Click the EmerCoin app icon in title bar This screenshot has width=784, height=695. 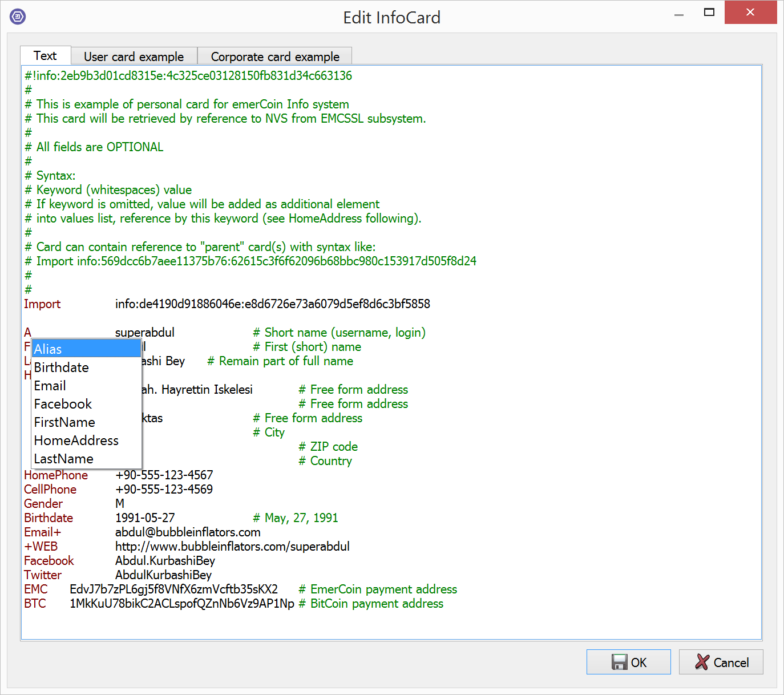pyautogui.click(x=18, y=17)
